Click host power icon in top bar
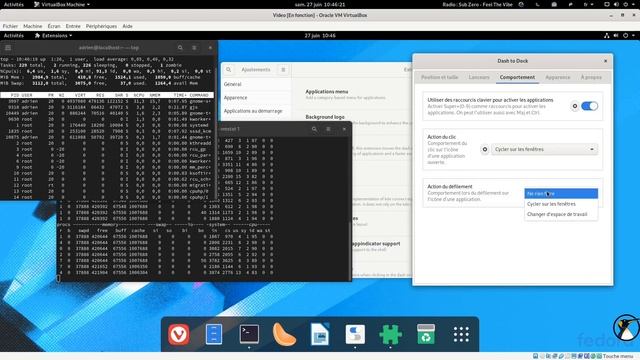 (626, 4)
